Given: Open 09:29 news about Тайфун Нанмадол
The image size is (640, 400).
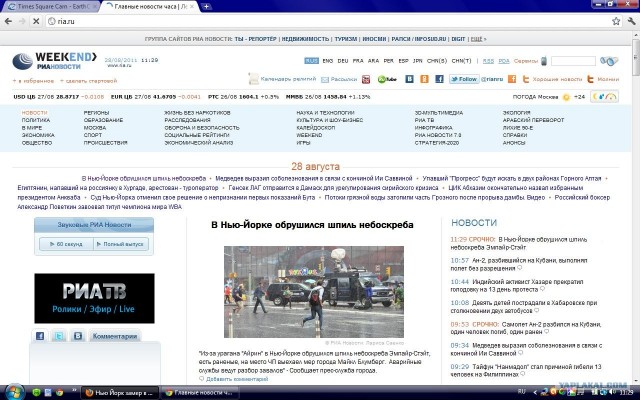Looking at the screenshot, I should click(x=526, y=370).
